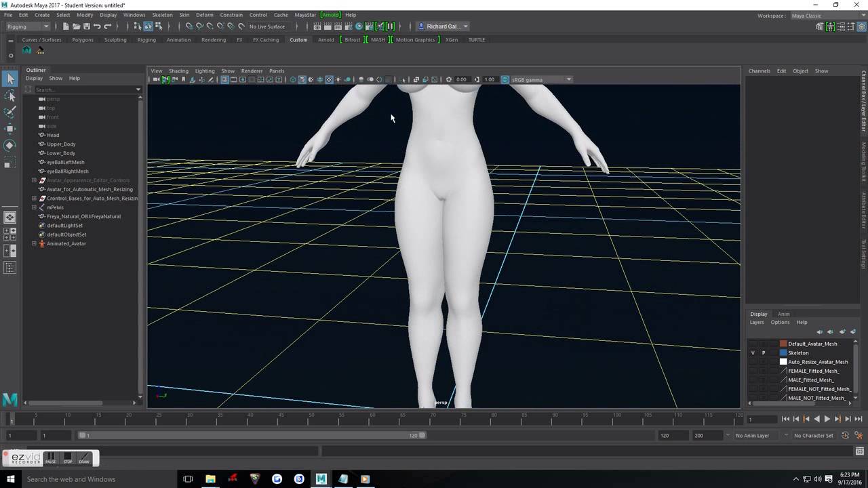This screenshot has height=488, width=868.
Task: Activate the Scale tool in toolbox
Action: [x=10, y=163]
